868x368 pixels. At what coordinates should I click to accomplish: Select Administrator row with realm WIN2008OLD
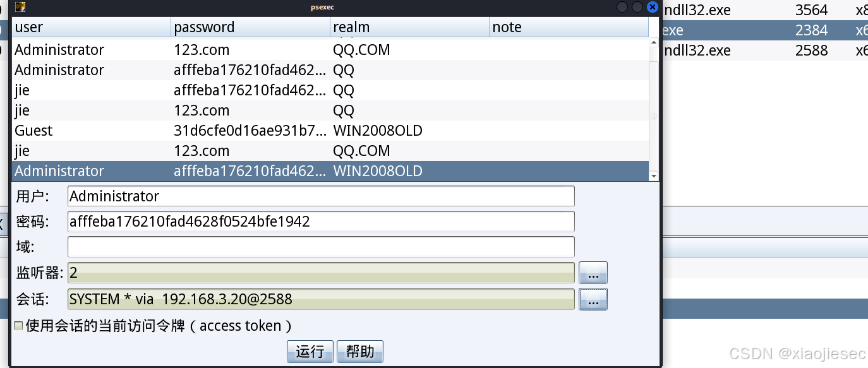click(330, 171)
